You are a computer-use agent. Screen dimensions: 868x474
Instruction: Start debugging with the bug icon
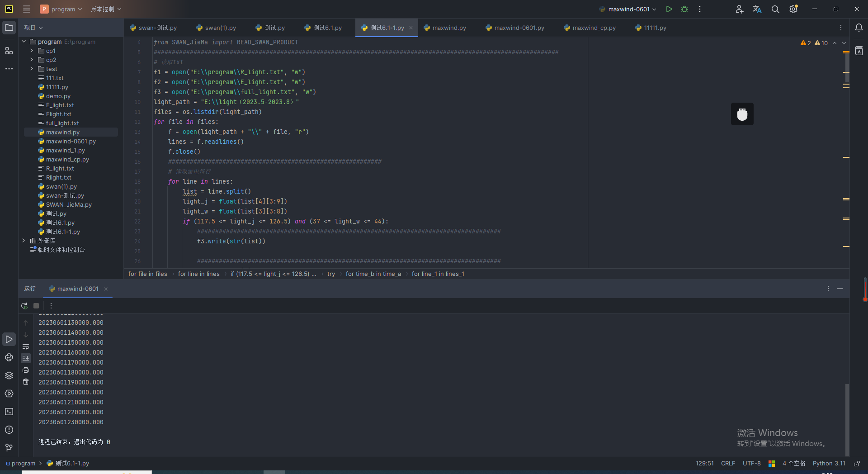coord(684,9)
